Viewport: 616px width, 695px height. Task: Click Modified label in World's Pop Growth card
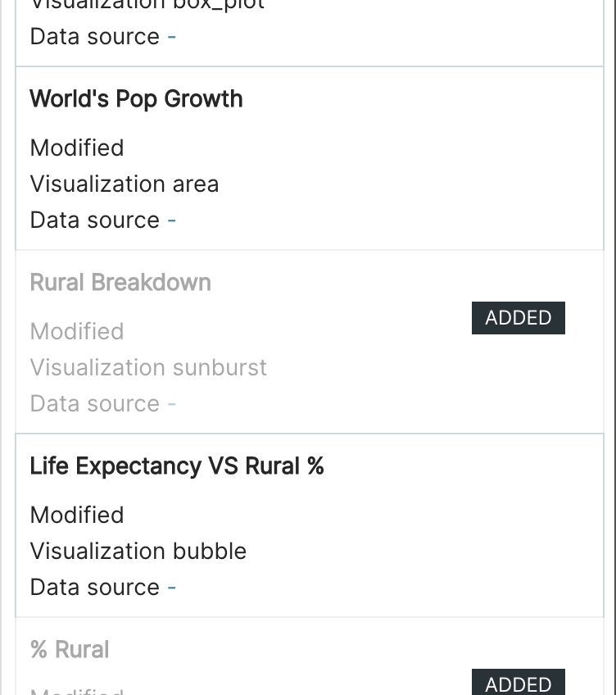click(x=77, y=148)
